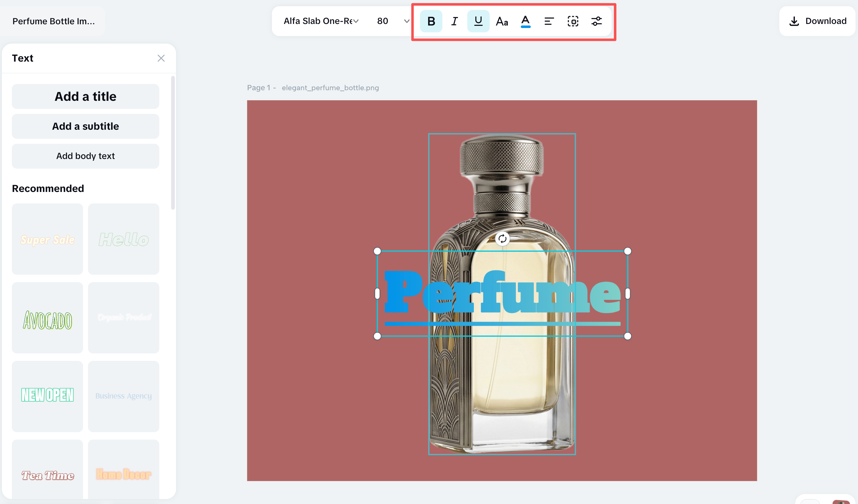Click Add body text

pyautogui.click(x=86, y=156)
